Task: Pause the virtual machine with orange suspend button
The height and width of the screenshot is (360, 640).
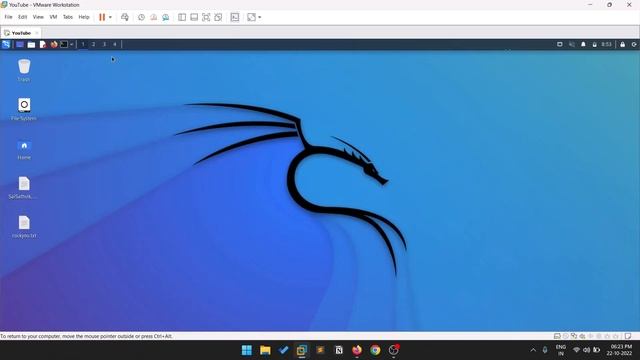Action: (102, 17)
